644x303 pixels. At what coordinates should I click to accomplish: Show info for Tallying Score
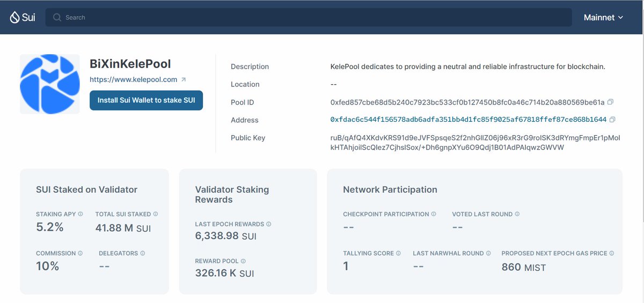398,253
